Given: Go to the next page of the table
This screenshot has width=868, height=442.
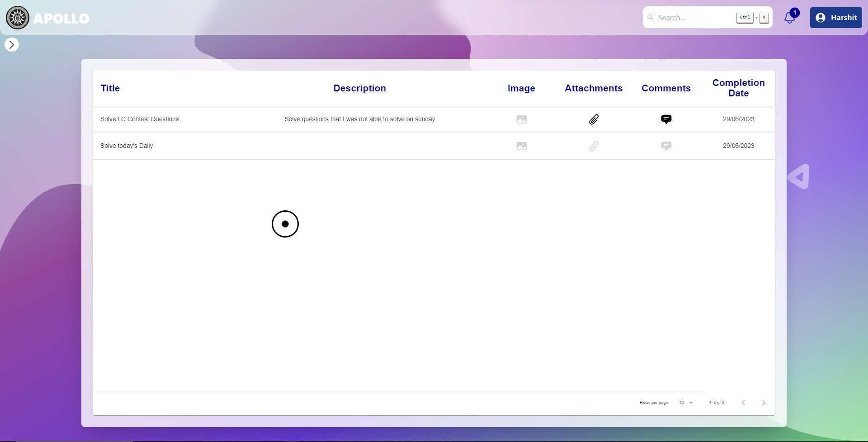Looking at the screenshot, I should [764, 403].
